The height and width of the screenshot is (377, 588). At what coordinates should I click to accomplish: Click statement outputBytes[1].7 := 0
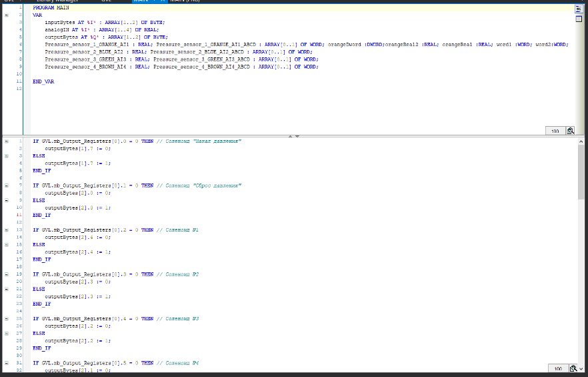point(78,149)
